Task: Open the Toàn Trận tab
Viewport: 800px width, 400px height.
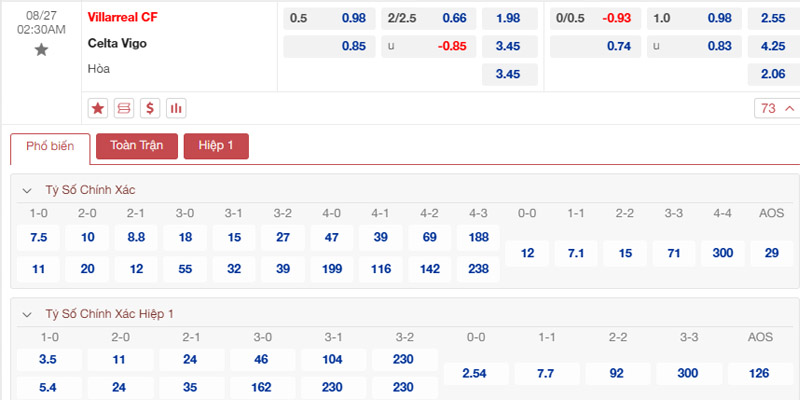Action: pyautogui.click(x=136, y=146)
